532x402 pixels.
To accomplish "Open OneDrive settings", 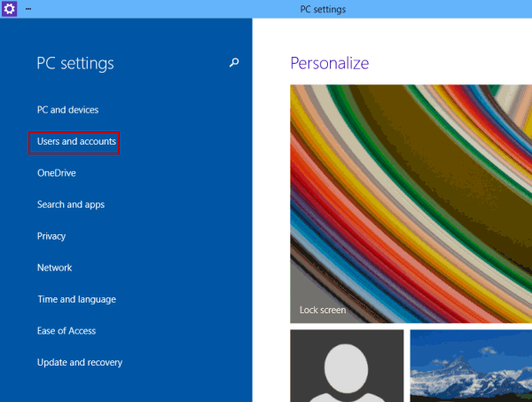I will (x=57, y=173).
